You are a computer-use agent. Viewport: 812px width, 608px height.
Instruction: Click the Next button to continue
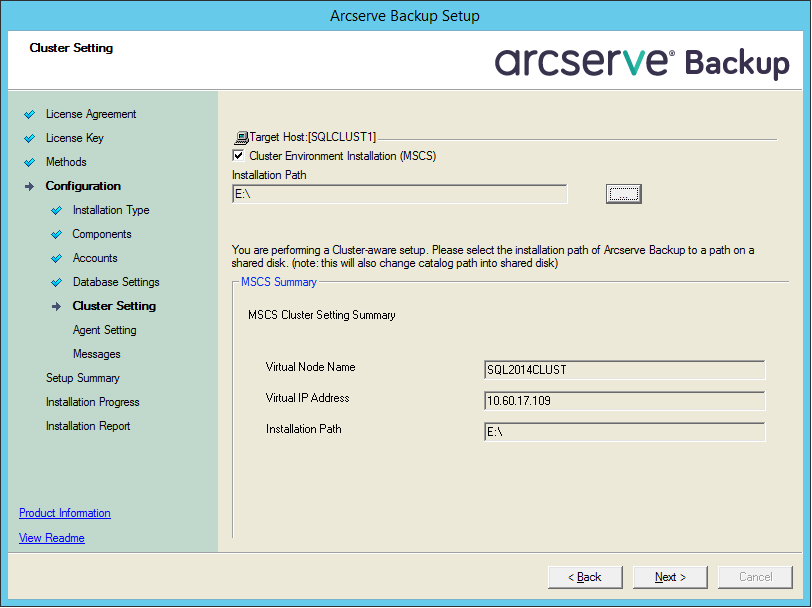click(669, 577)
